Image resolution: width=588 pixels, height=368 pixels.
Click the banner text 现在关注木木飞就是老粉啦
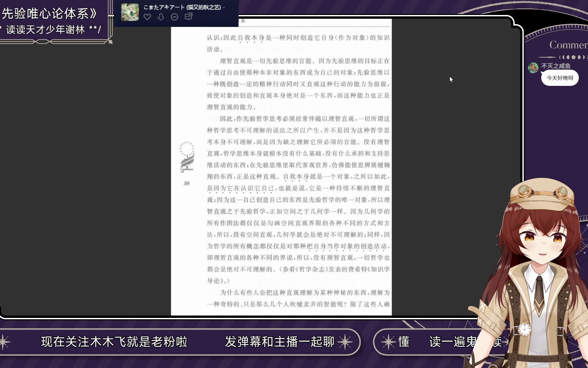click(114, 342)
